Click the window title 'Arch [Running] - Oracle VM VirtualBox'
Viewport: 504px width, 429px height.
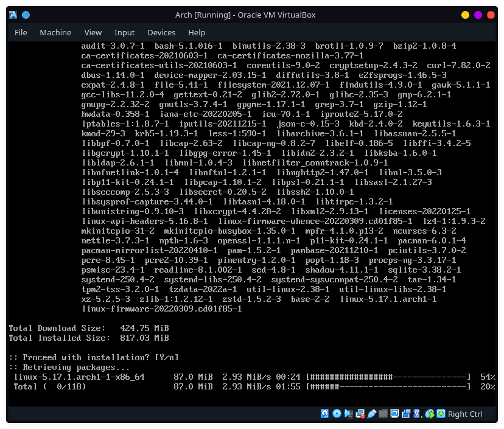(245, 15)
